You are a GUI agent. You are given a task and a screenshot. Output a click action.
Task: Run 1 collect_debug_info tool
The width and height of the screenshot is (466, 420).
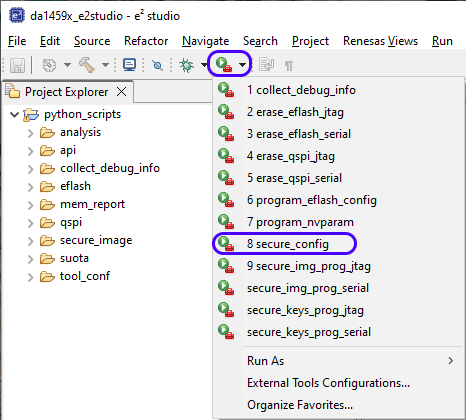click(x=338, y=90)
